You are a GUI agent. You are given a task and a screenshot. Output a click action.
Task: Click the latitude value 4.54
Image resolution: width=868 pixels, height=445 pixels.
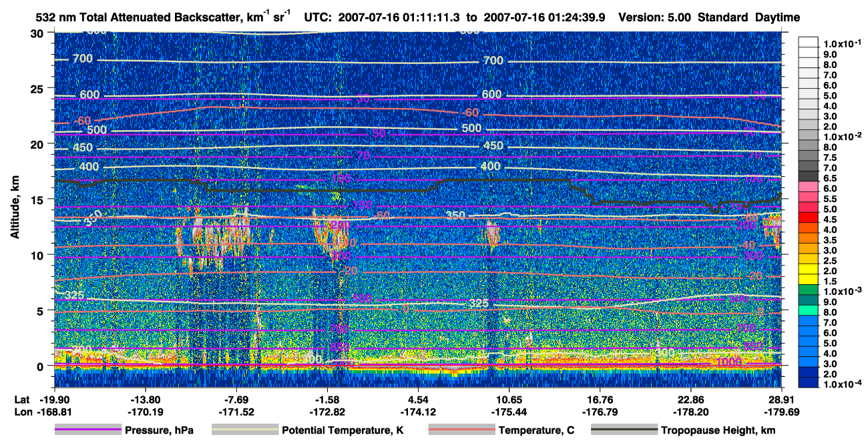(418, 400)
